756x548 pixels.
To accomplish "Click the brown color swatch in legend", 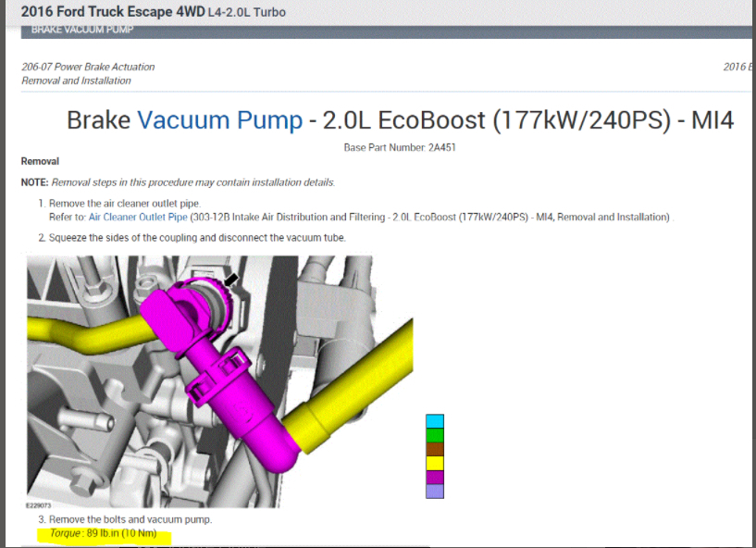I will [434, 449].
